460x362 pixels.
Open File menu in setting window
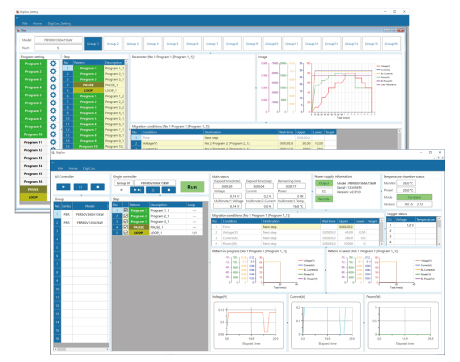25,23
